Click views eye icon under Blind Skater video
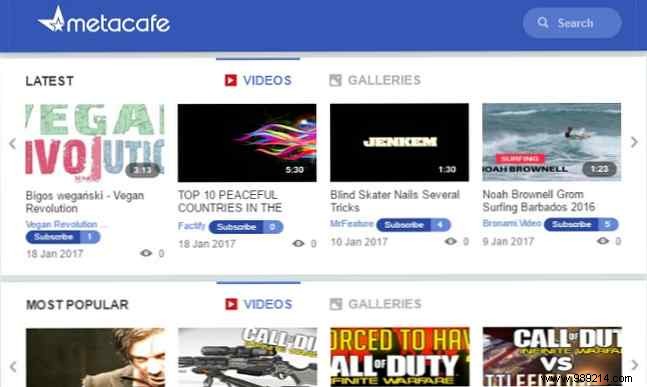 451,241
